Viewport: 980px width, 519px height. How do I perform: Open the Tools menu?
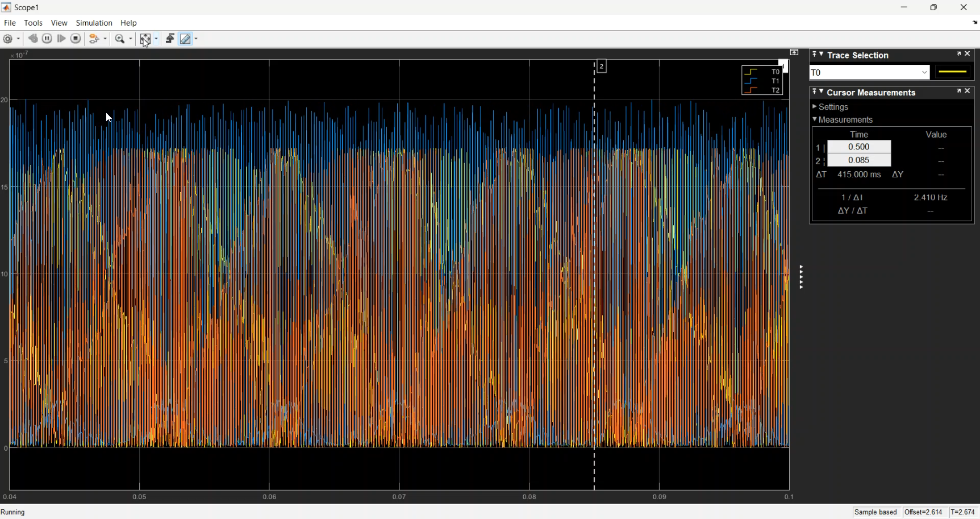[34, 23]
